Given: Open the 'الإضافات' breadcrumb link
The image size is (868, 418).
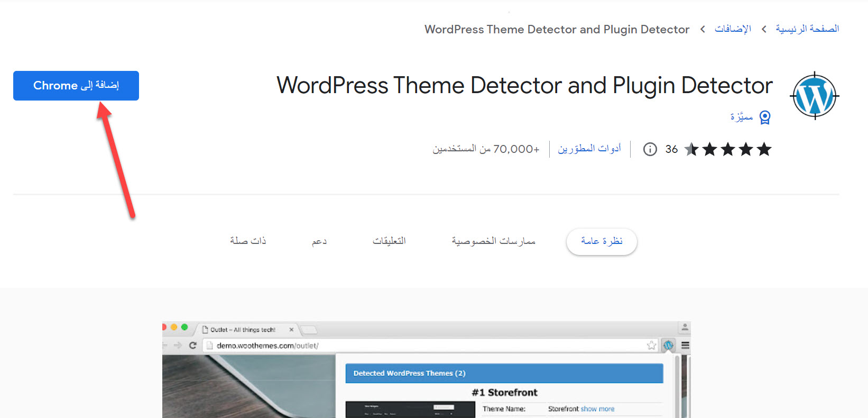Looking at the screenshot, I should click(x=732, y=29).
